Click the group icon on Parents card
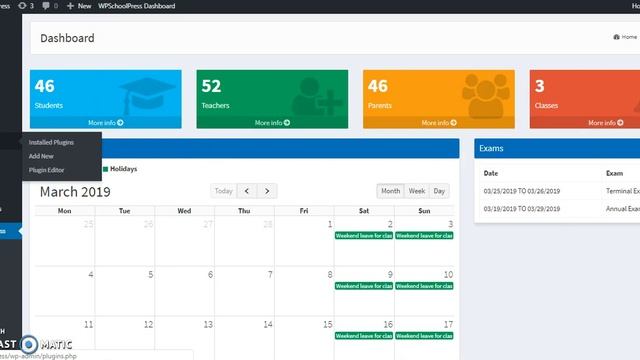 click(x=485, y=96)
